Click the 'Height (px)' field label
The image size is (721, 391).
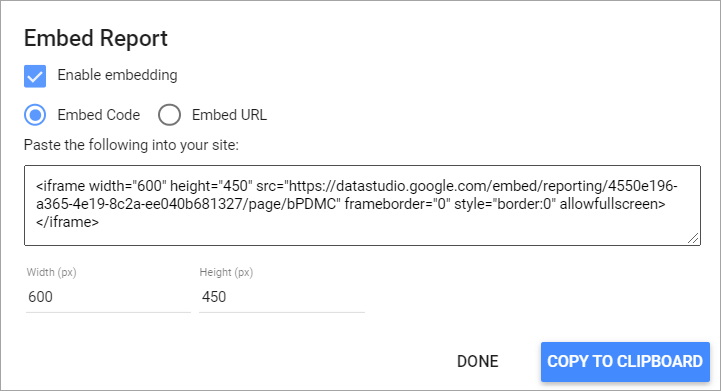[226, 272]
